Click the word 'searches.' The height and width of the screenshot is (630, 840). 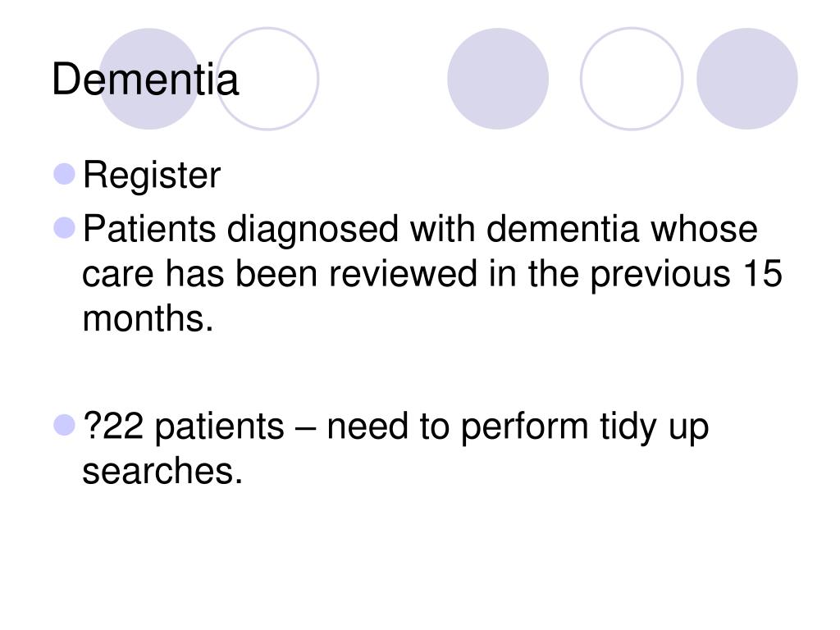(x=162, y=471)
